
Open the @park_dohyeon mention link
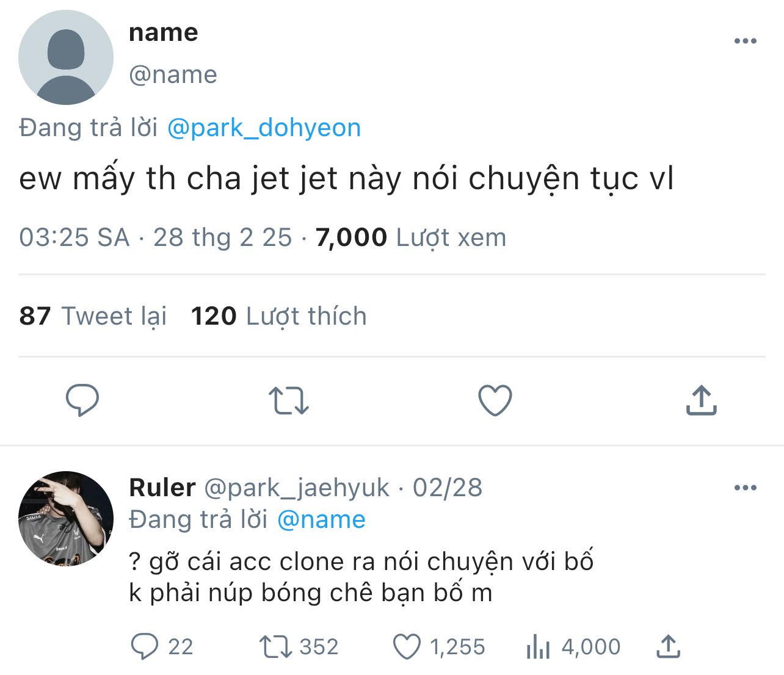click(x=264, y=128)
